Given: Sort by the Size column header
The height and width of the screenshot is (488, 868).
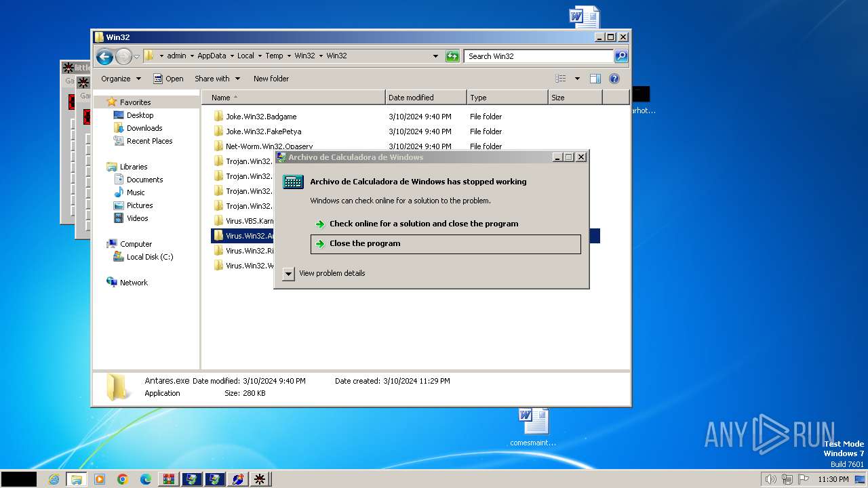Looking at the screenshot, I should 575,98.
